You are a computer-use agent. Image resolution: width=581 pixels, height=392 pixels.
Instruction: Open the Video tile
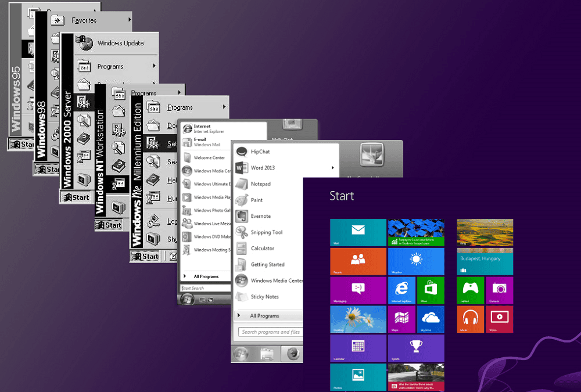click(x=499, y=319)
